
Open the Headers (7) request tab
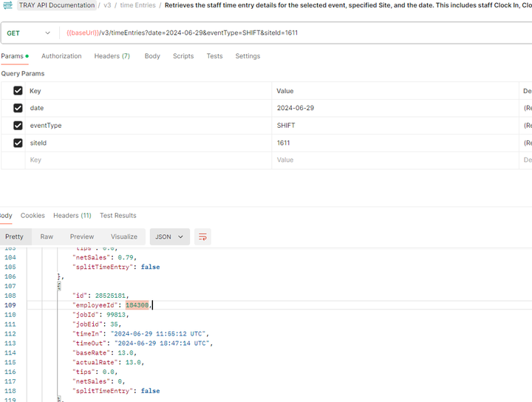click(112, 56)
